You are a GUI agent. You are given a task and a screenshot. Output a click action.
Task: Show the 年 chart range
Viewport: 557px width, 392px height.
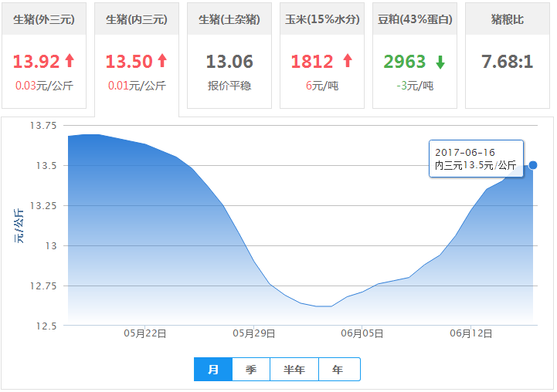coord(338,370)
